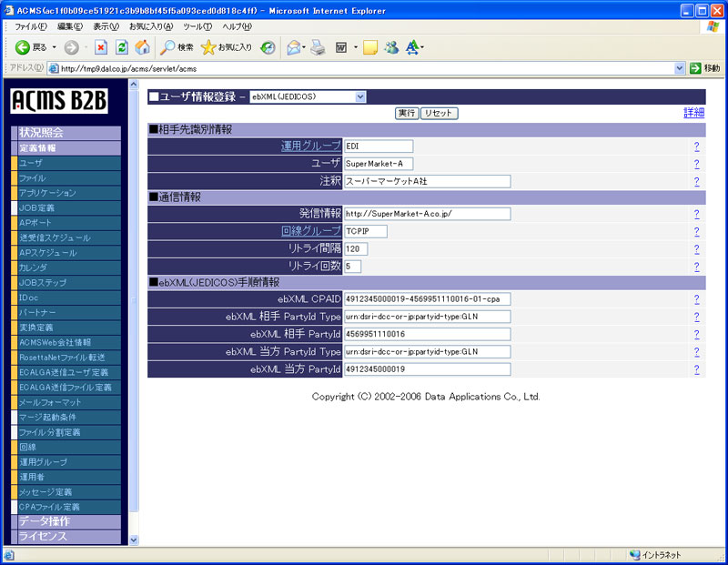Go to the browser Home icon

tap(143, 47)
